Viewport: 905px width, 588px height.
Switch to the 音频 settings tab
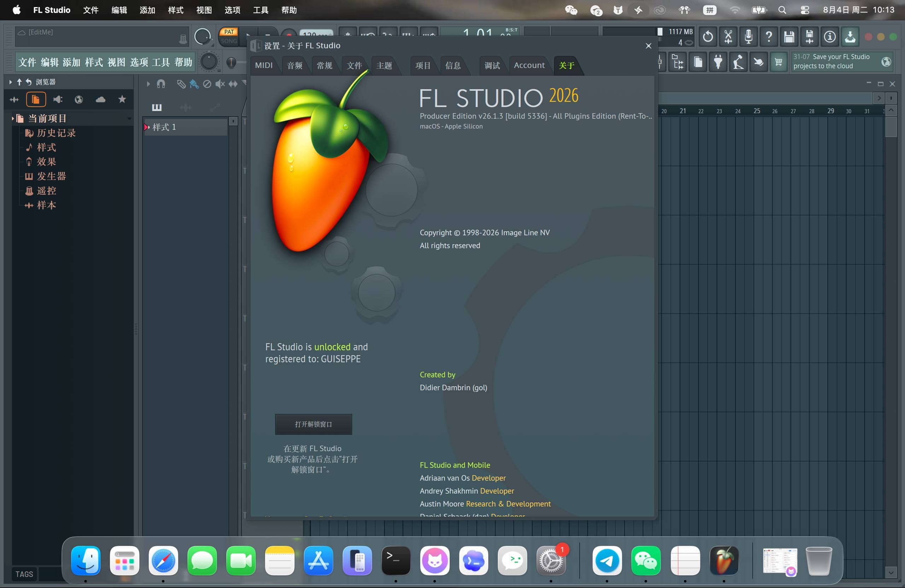[295, 65]
